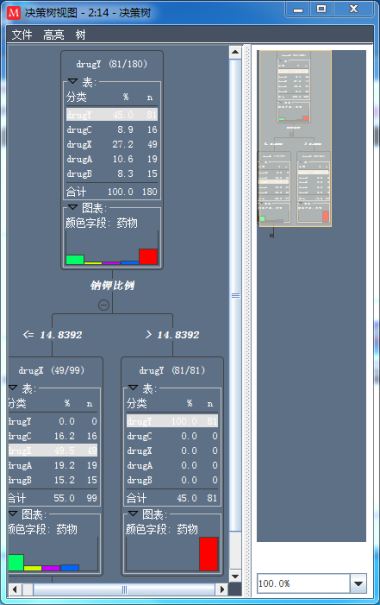Click horizontal scrollbar right arrow

tap(221, 589)
